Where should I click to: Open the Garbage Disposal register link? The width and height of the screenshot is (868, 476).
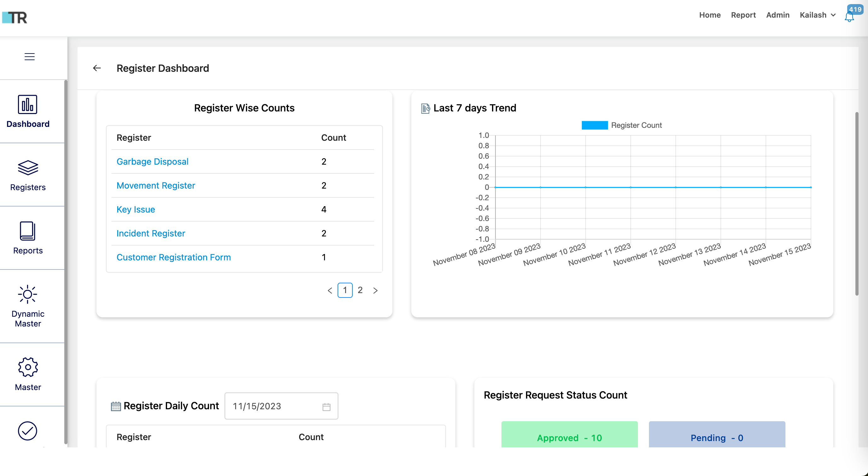coord(152,161)
